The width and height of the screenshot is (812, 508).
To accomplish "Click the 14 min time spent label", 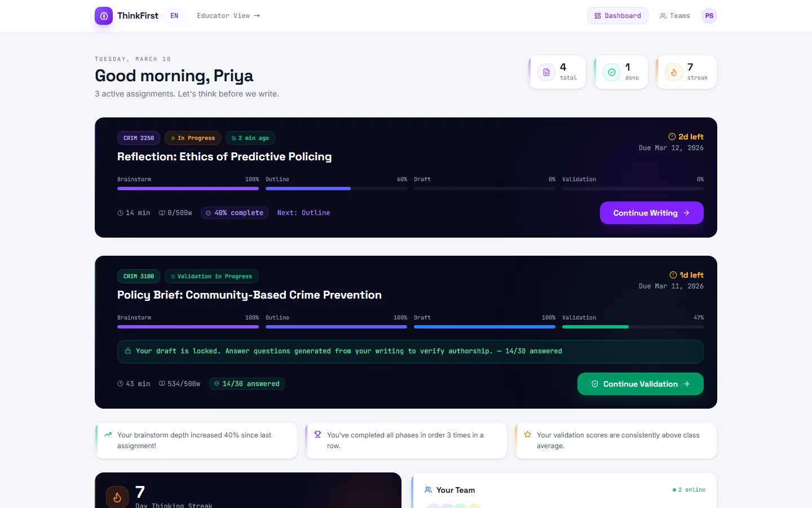I will tap(134, 213).
